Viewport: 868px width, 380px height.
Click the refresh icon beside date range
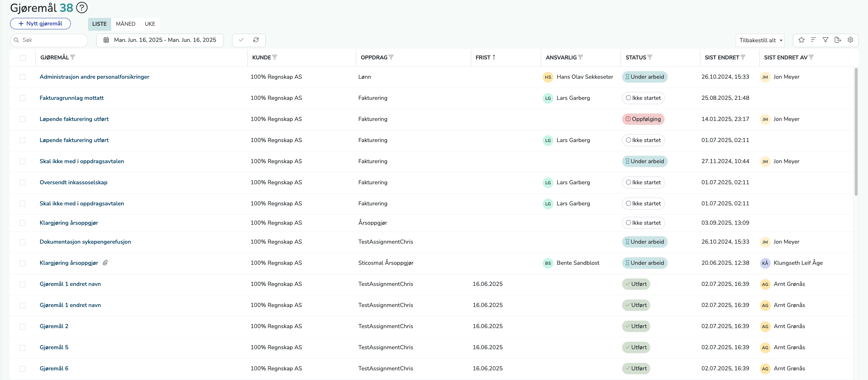pyautogui.click(x=256, y=40)
